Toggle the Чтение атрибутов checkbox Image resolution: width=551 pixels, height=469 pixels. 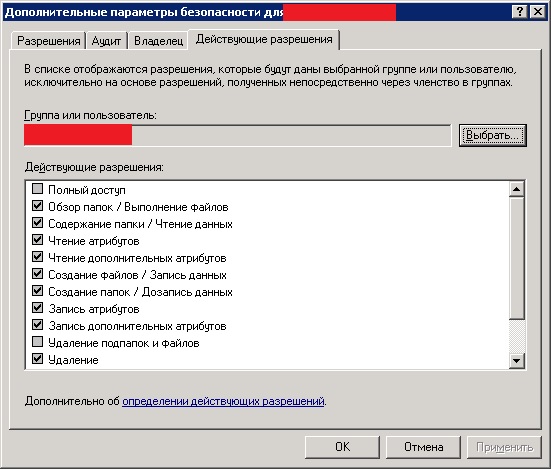click(37, 240)
